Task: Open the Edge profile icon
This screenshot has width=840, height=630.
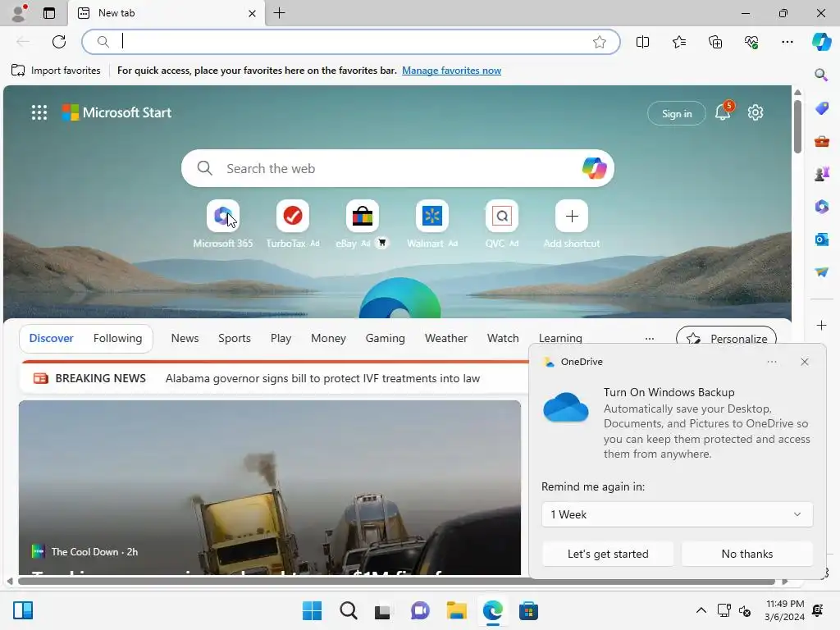Action: click(19, 13)
